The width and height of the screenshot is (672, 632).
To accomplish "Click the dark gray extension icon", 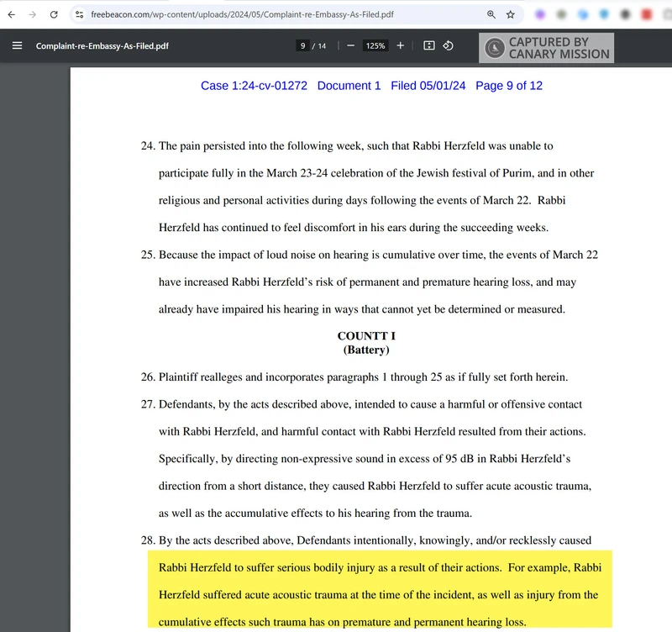I will [625, 14].
